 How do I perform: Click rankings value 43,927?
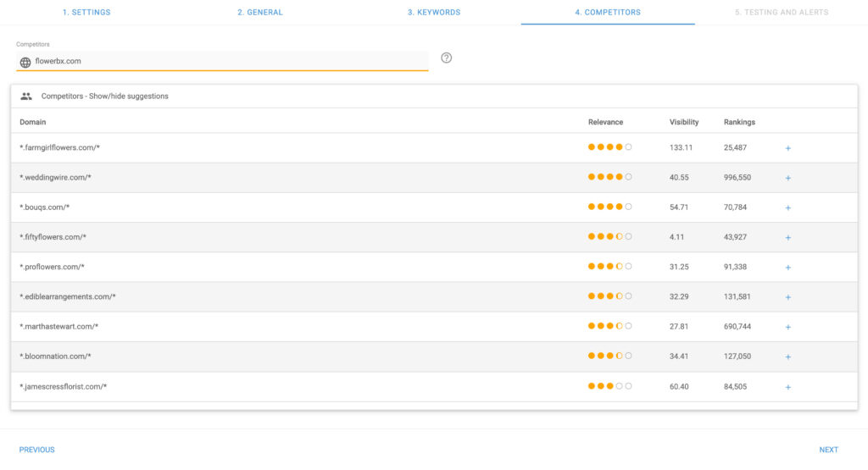735,237
